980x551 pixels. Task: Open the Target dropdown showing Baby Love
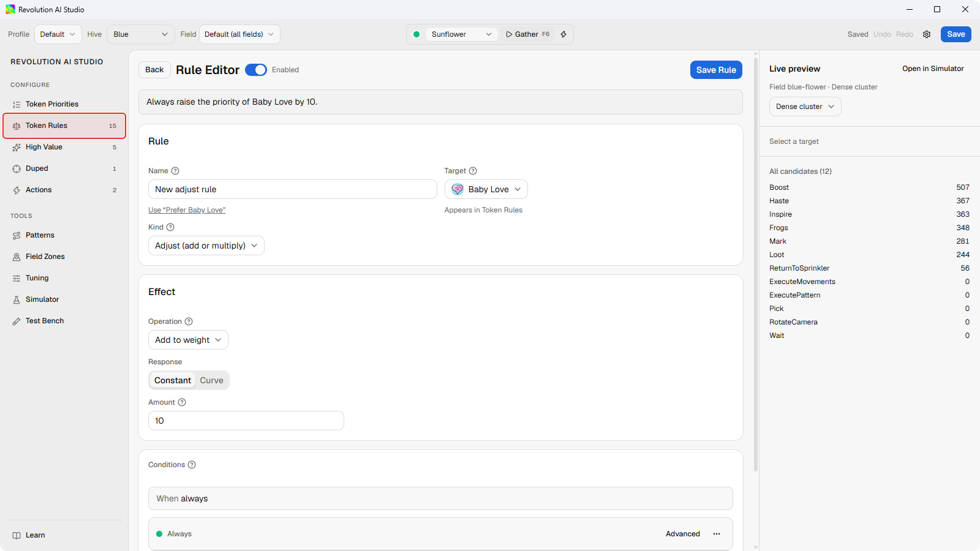pyautogui.click(x=486, y=189)
